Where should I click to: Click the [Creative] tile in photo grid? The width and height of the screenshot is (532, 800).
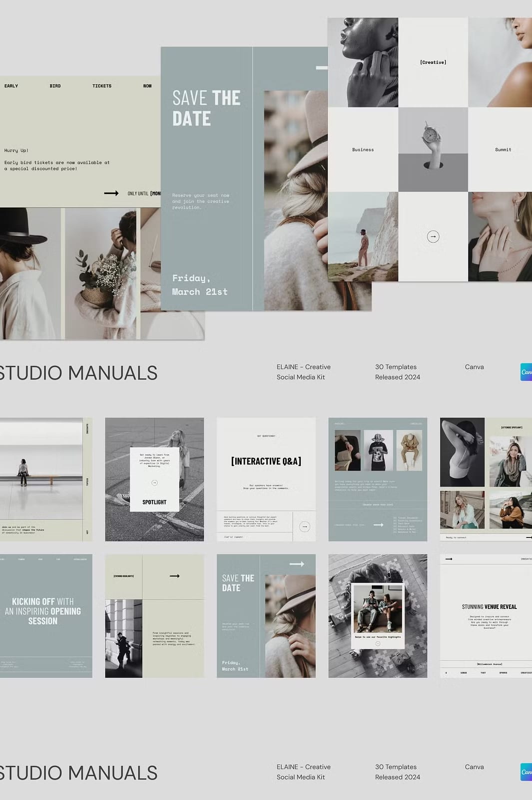click(433, 62)
